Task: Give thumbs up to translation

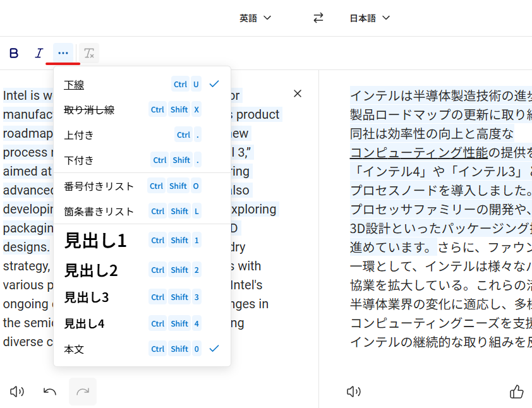Action: [x=516, y=392]
